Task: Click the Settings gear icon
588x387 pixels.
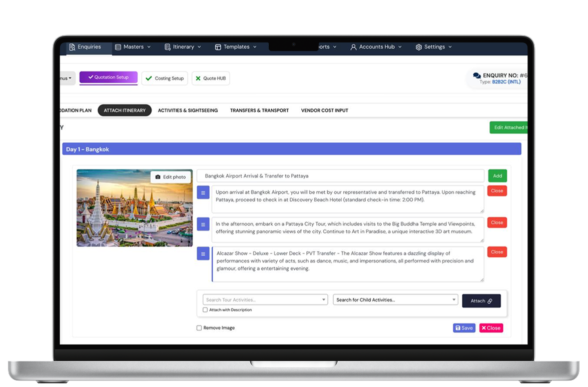Action: point(418,47)
